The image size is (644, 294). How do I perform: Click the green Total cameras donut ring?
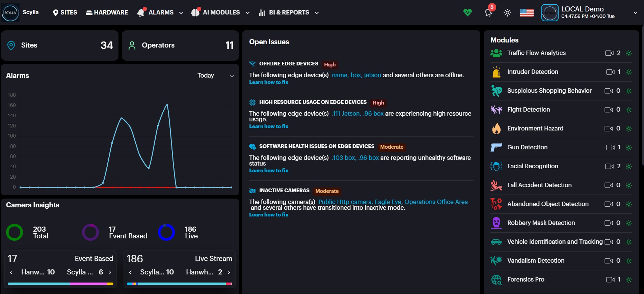[15, 232]
